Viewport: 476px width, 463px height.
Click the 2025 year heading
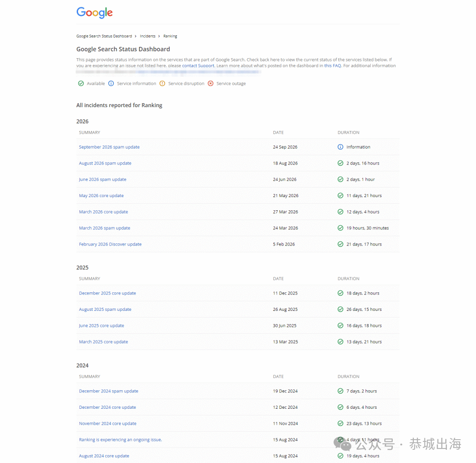[82, 268]
